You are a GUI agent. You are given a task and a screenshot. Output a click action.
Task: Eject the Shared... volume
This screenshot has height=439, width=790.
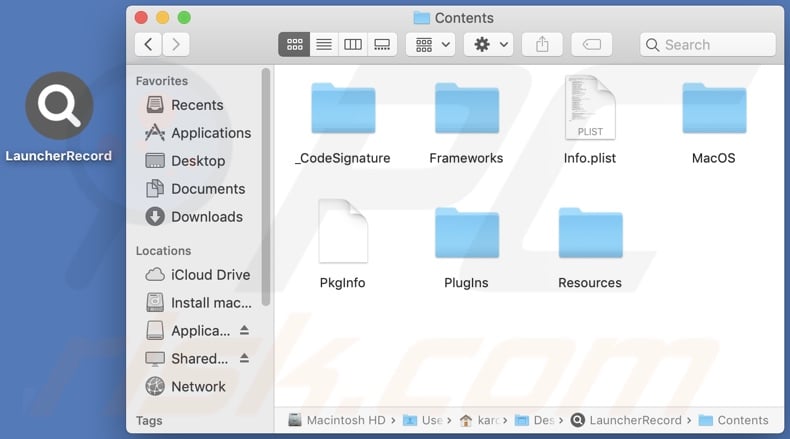click(x=244, y=358)
